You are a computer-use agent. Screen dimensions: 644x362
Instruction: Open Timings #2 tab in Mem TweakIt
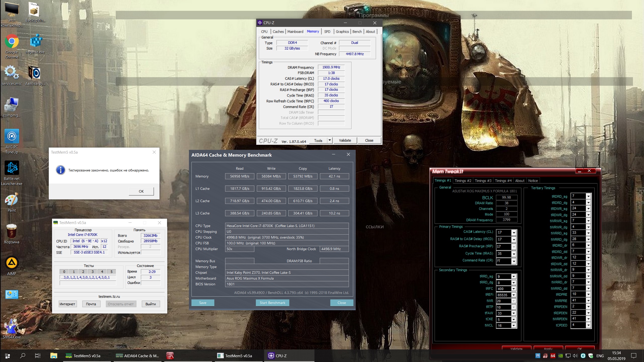[x=463, y=181]
